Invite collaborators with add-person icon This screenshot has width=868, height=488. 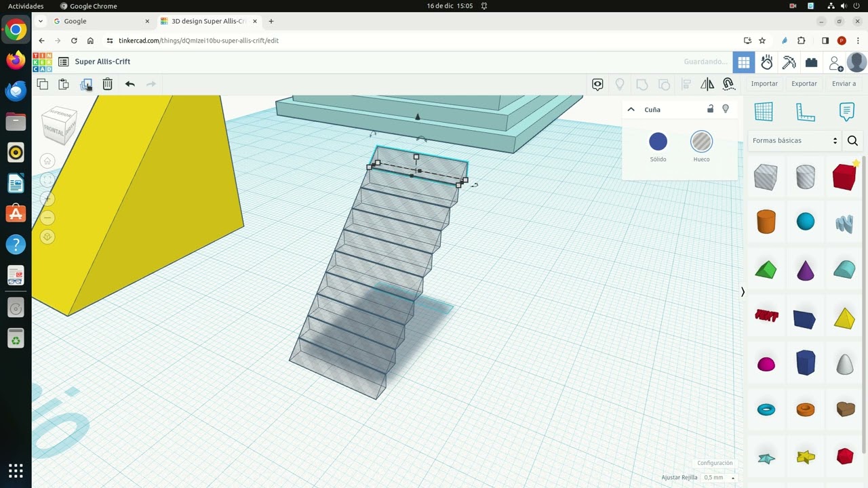[x=835, y=63]
